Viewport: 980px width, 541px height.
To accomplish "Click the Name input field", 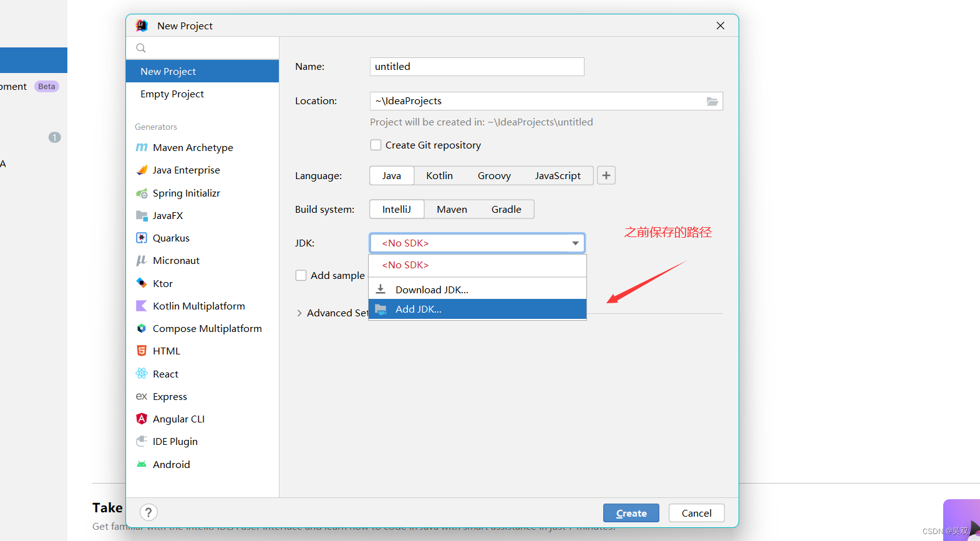I will [x=477, y=67].
